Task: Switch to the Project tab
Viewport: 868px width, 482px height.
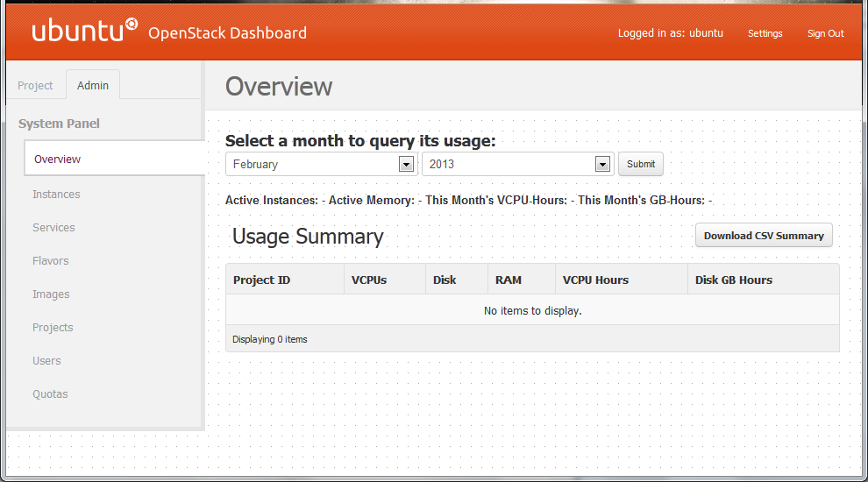Action: (35, 86)
